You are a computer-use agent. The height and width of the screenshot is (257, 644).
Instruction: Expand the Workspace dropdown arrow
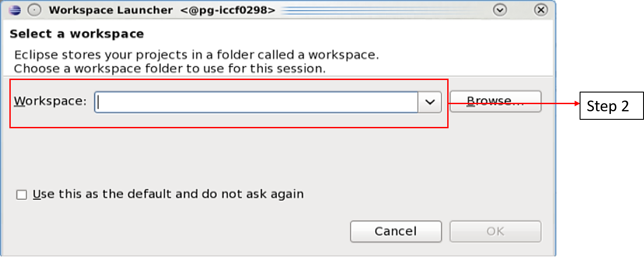430,102
